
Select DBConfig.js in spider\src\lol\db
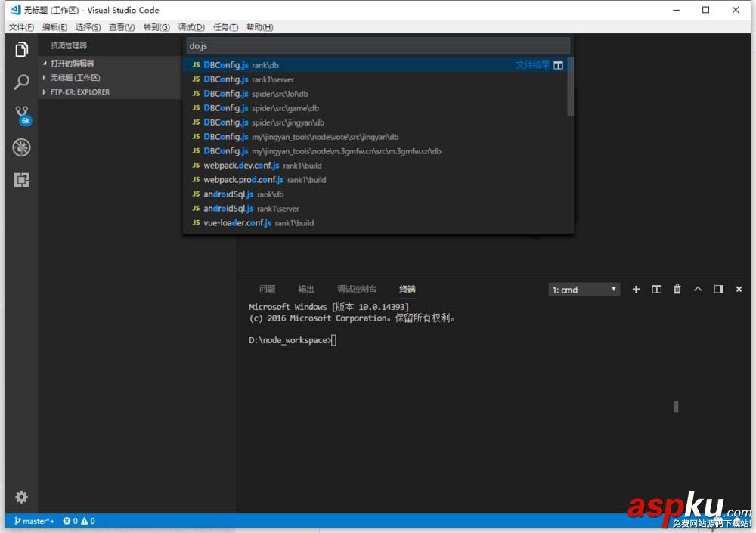[x=375, y=94]
